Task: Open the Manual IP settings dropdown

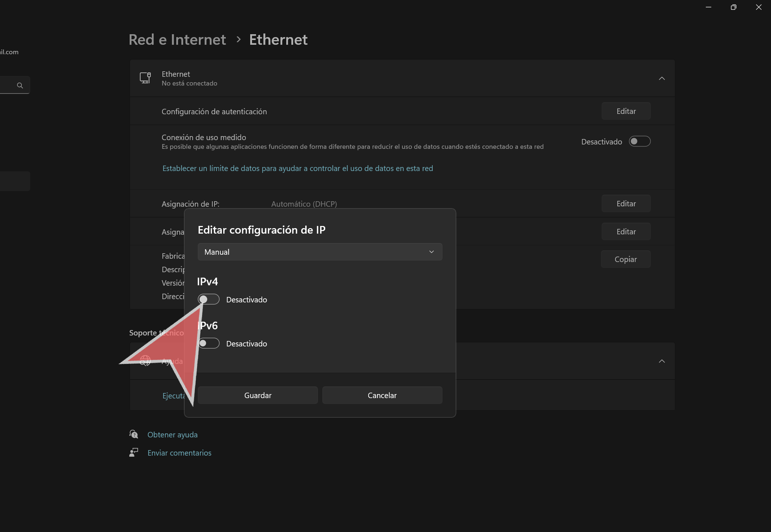Action: 320,252
